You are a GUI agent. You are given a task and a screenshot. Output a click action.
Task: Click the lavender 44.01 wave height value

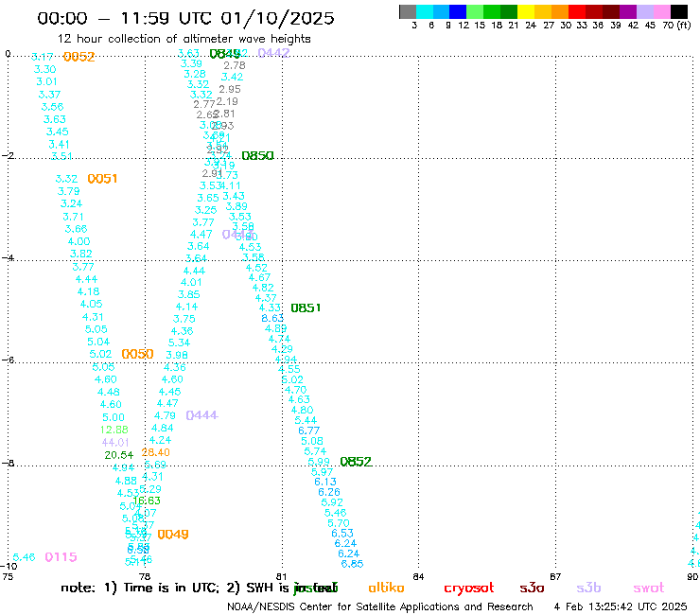(115, 442)
